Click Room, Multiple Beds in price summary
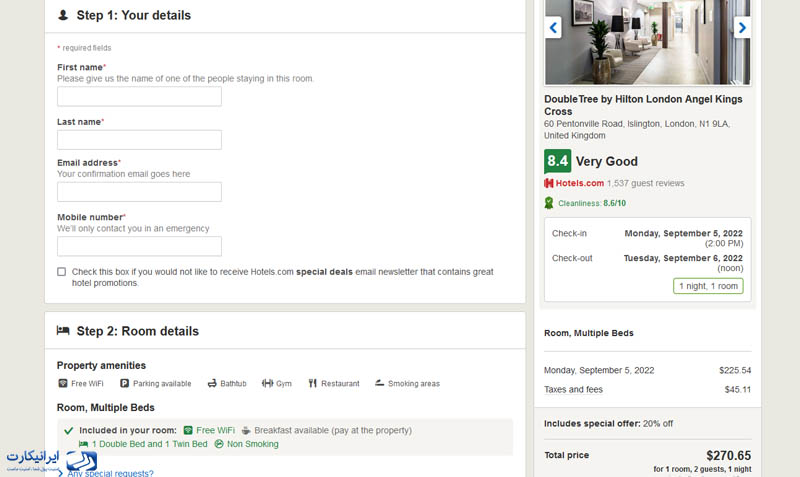 589,333
